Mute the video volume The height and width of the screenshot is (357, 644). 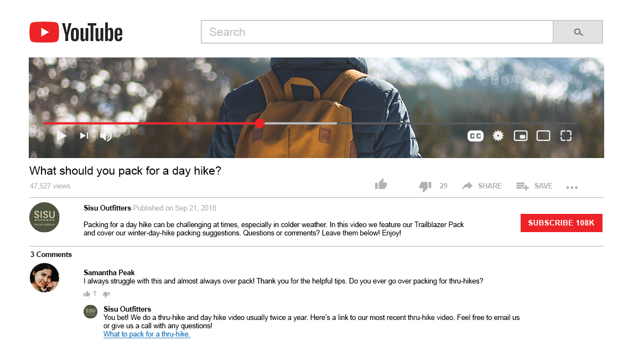coord(106,136)
